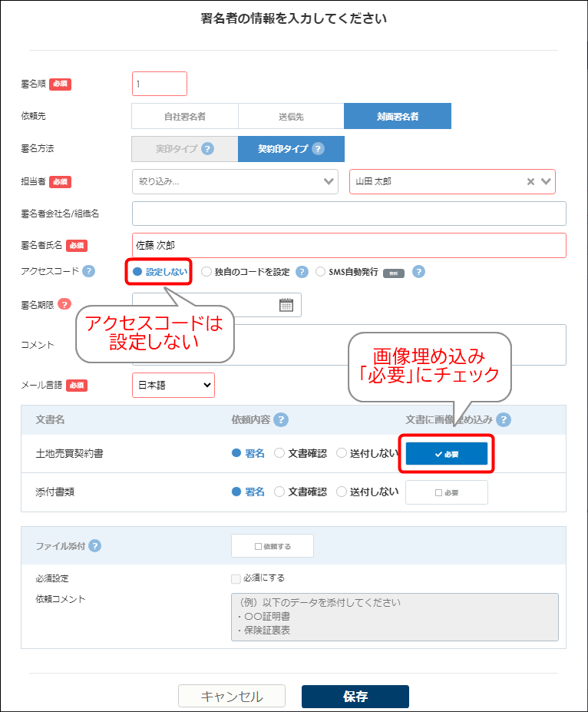Switch to 対面署名者 tab
The width and height of the screenshot is (588, 712).
point(398,116)
